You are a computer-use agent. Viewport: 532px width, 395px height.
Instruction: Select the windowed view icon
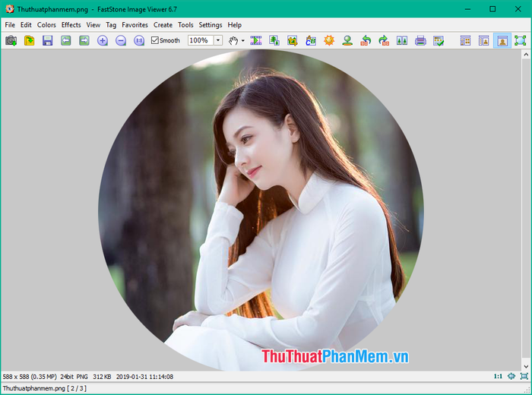point(502,41)
